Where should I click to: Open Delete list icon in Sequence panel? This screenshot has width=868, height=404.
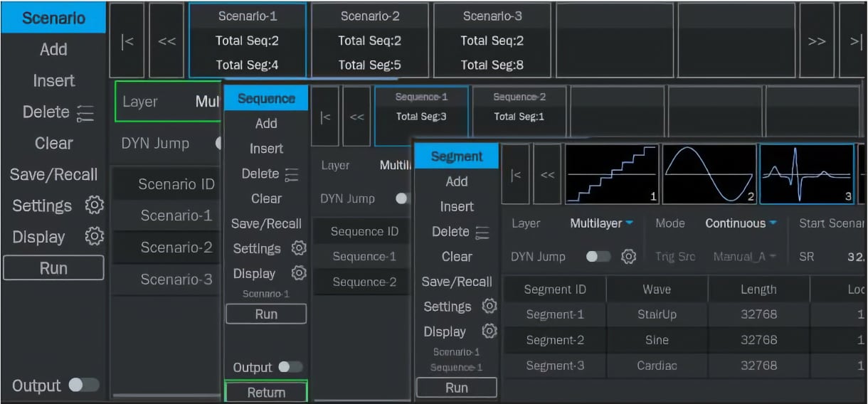(292, 174)
